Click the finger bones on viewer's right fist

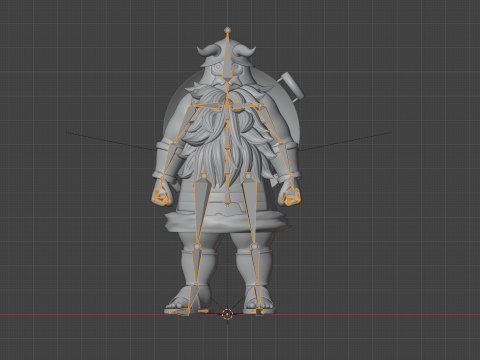(291, 197)
